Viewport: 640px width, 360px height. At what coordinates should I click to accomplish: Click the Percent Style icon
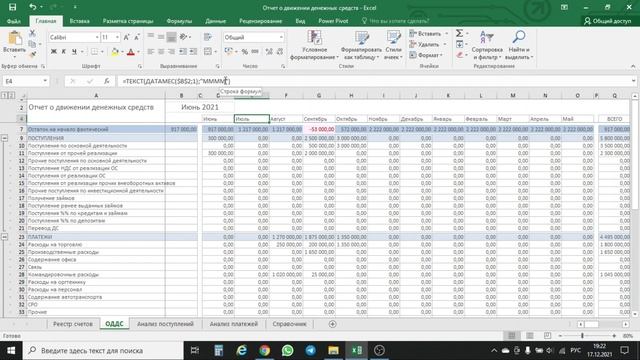244,51
